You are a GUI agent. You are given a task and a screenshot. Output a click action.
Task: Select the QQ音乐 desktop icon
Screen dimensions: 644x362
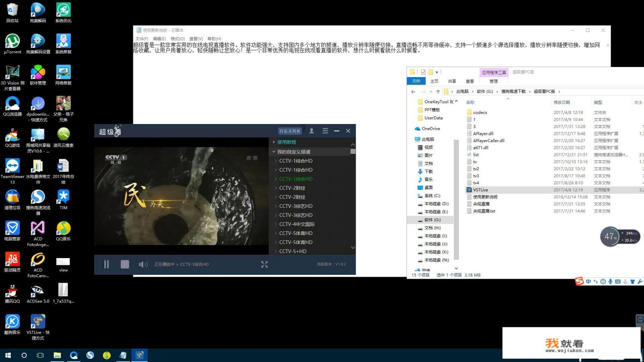pos(63,231)
